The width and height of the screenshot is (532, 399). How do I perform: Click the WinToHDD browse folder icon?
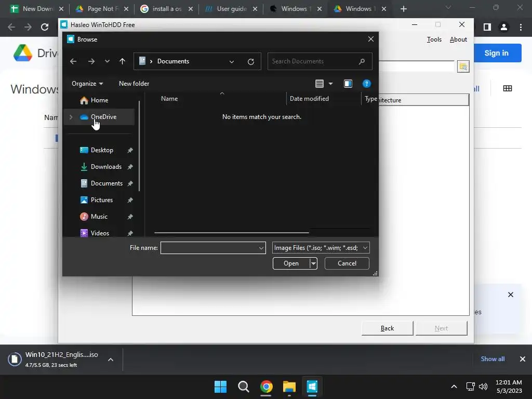point(463,66)
